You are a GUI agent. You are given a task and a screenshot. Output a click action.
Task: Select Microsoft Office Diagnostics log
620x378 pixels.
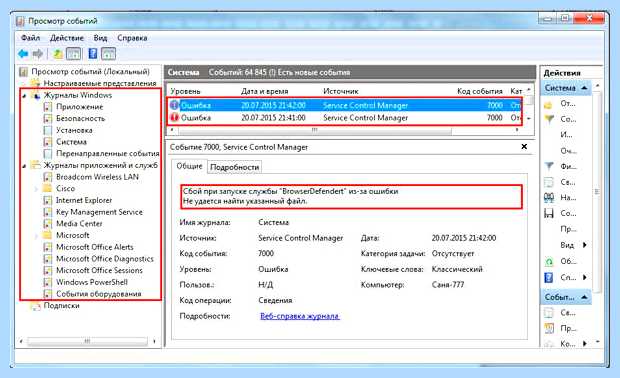point(105,259)
